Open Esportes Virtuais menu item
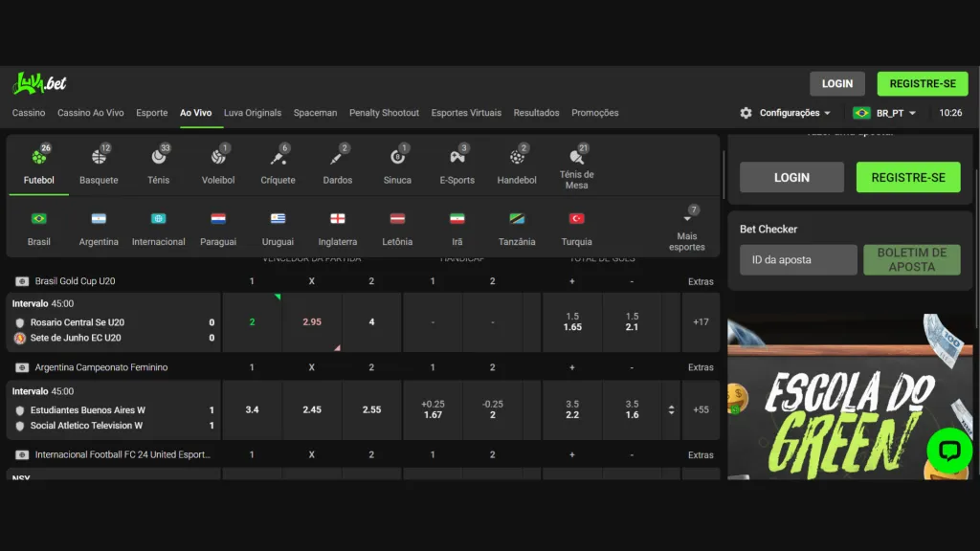The image size is (980, 551). [x=466, y=113]
